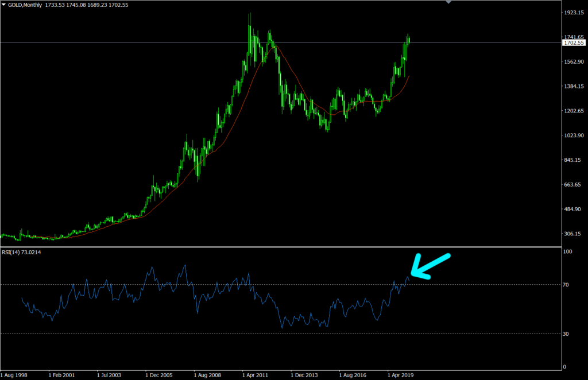Image resolution: width=588 pixels, height=380 pixels.
Task: Click the 1923.15 price axis label
Action: (574, 12)
